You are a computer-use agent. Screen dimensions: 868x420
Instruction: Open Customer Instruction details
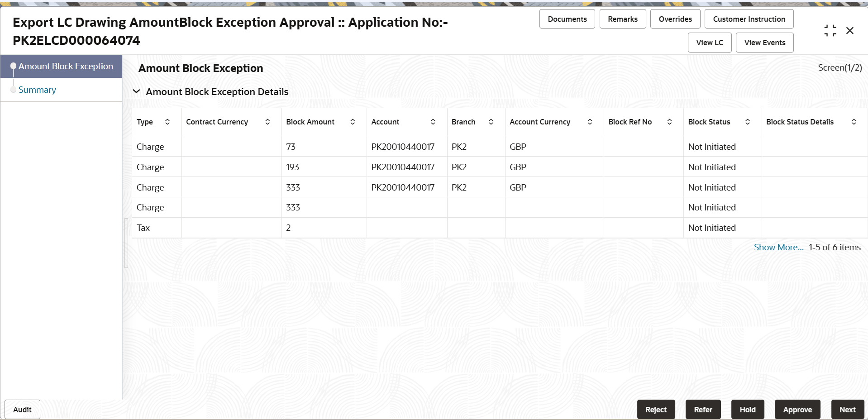[749, 19]
